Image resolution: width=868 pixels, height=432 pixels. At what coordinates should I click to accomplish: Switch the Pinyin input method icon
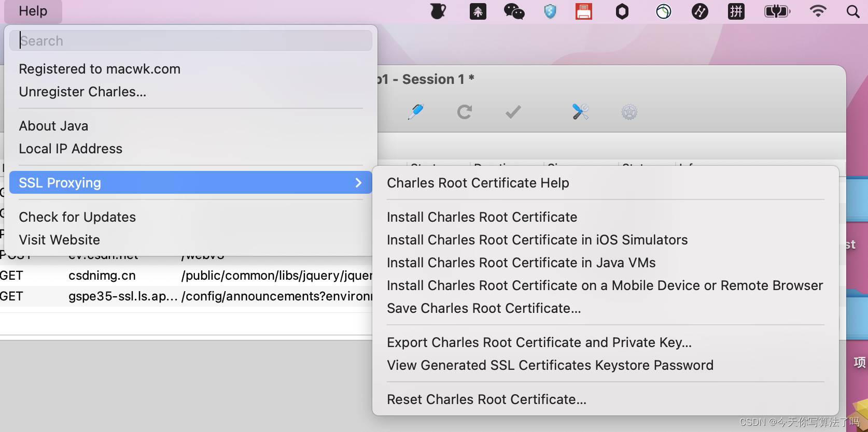pyautogui.click(x=736, y=11)
